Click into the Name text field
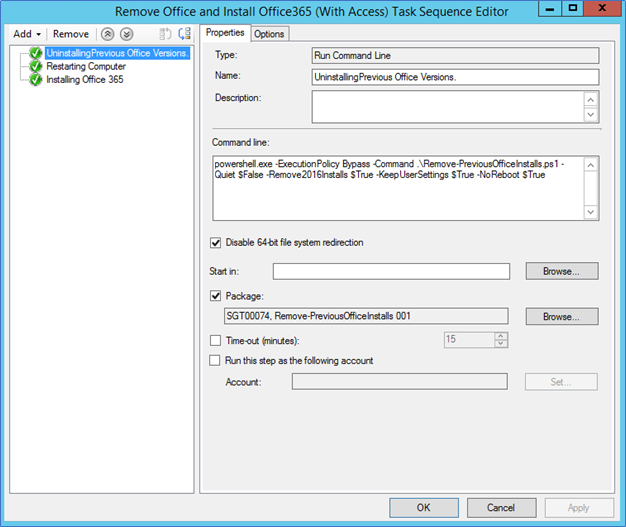 coord(455,77)
